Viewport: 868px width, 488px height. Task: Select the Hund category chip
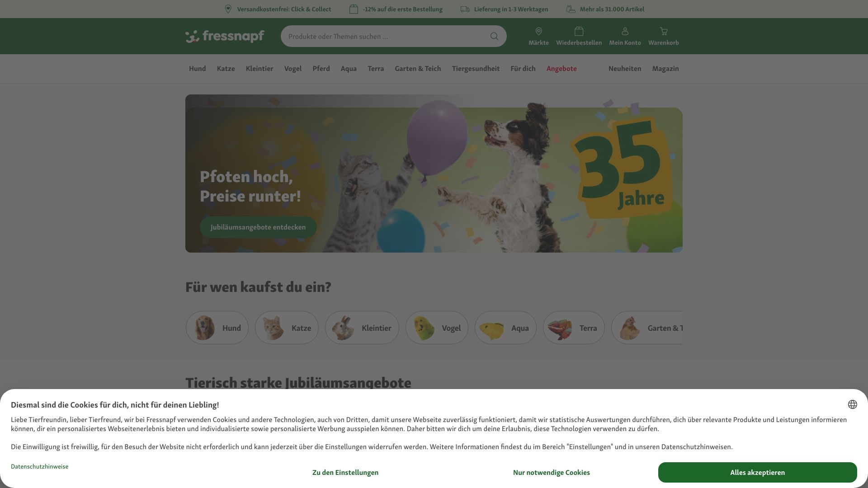(217, 328)
